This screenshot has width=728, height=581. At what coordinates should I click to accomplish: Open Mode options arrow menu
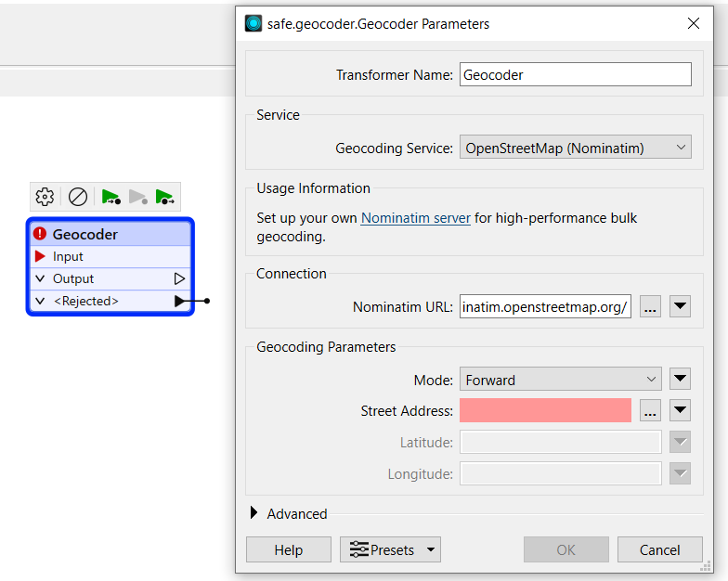tap(680, 379)
